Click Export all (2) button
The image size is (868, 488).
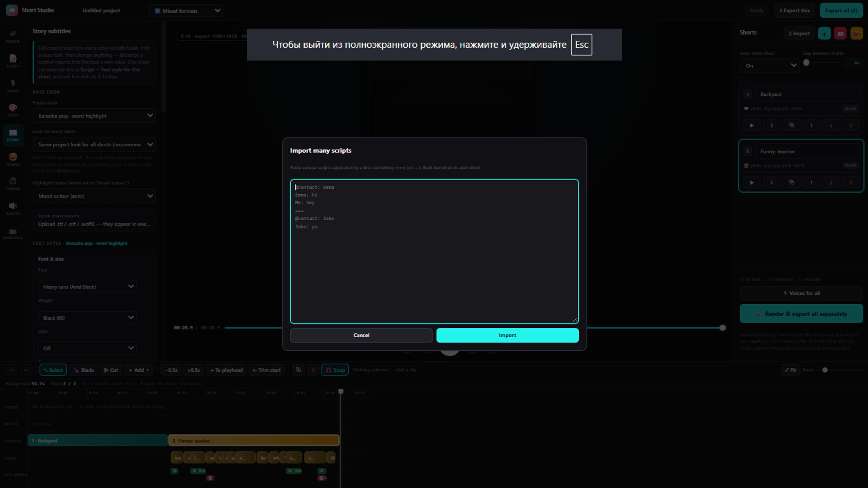pos(841,11)
